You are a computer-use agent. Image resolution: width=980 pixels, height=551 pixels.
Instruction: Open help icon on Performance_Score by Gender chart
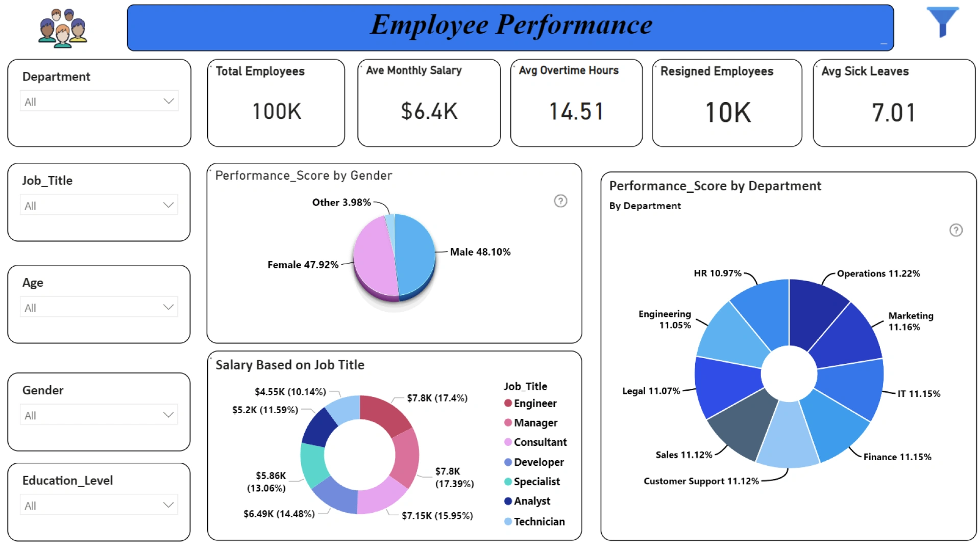pos(560,201)
